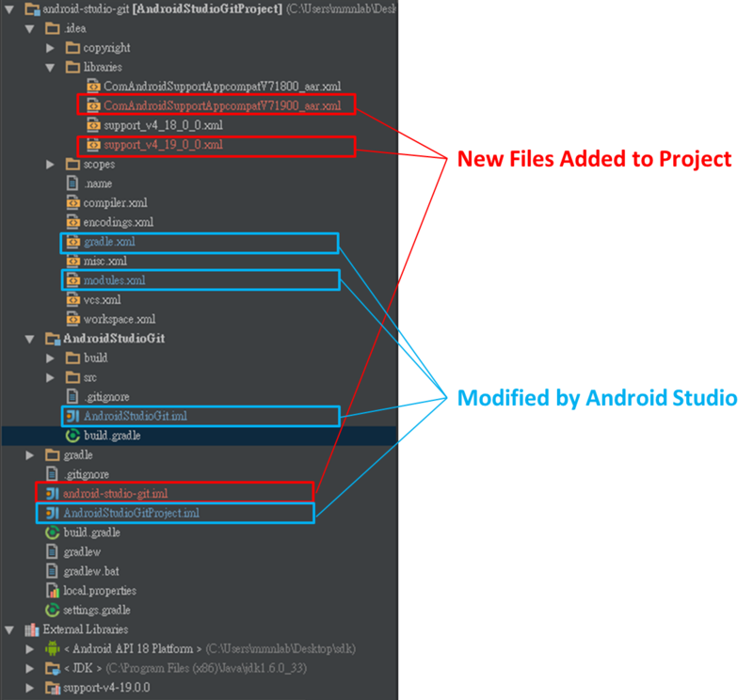
Task: Collapse the .idea folder
Action: (30, 29)
